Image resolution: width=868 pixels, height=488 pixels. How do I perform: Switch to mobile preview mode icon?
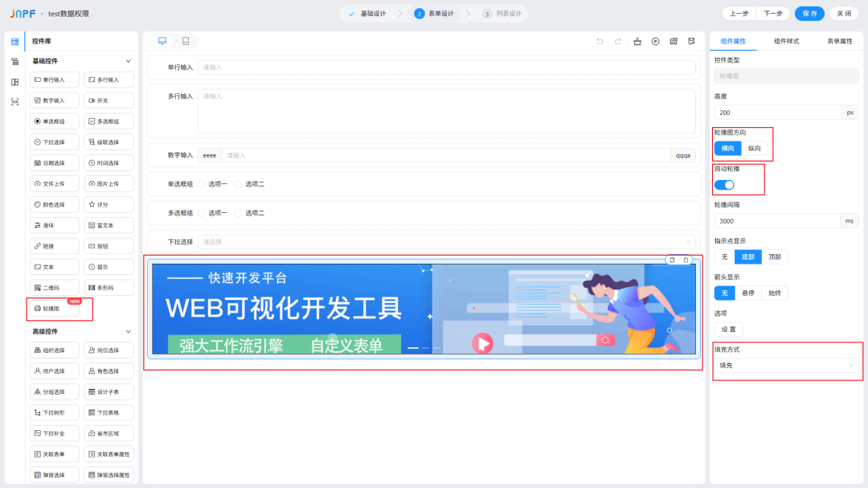pyautogui.click(x=186, y=41)
